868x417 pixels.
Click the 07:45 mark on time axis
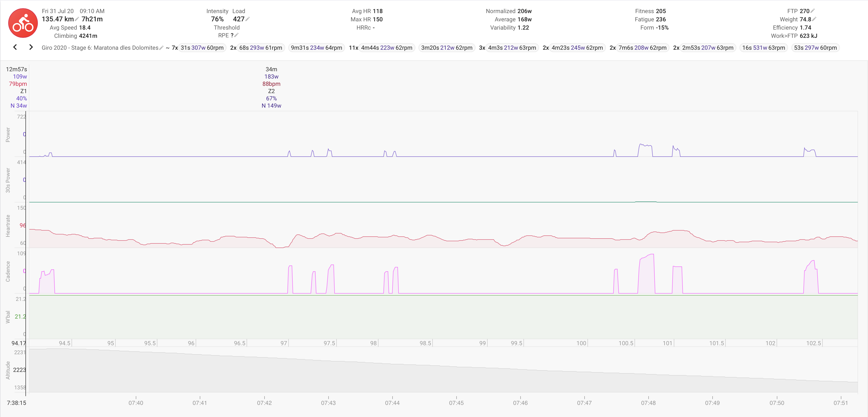point(456,402)
